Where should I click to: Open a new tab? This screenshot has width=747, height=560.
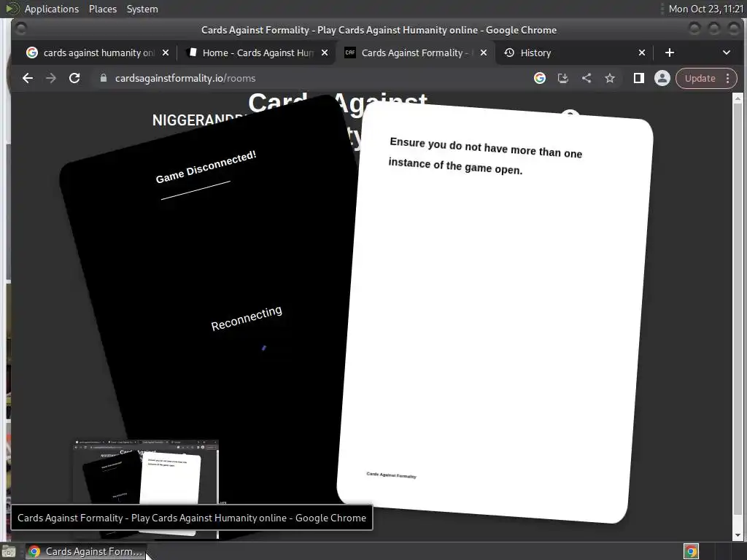click(x=670, y=52)
